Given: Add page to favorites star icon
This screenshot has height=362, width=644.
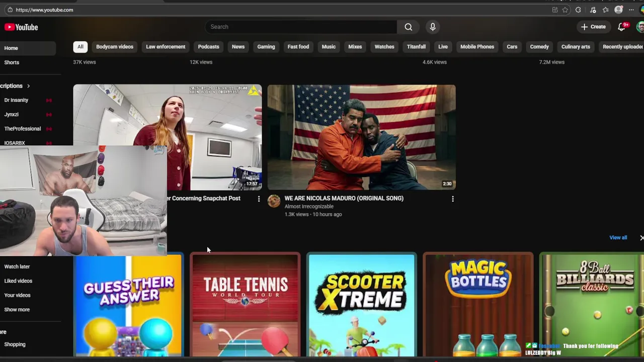Looking at the screenshot, I should pyautogui.click(x=565, y=10).
